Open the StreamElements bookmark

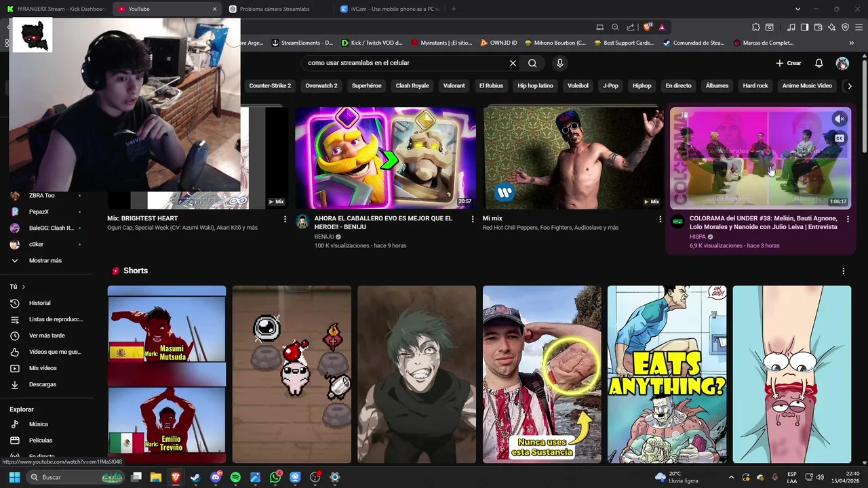point(302,43)
